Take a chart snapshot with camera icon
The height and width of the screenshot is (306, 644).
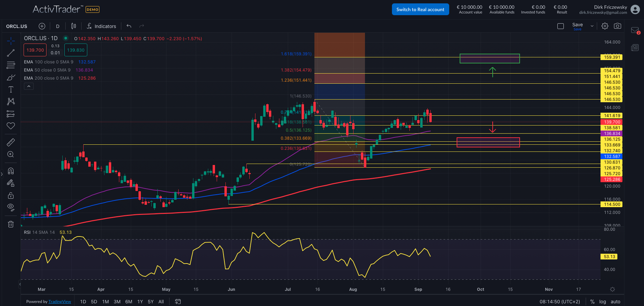[x=617, y=26]
